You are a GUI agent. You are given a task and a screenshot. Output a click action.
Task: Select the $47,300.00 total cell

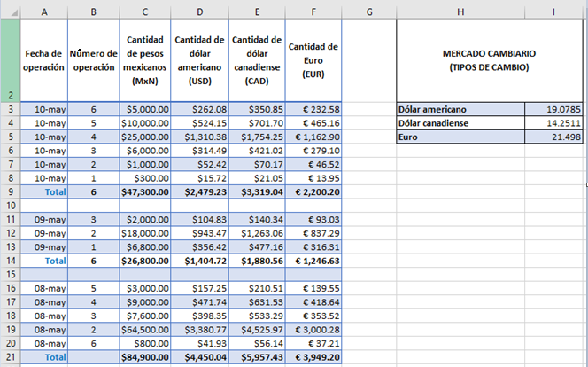(x=145, y=191)
